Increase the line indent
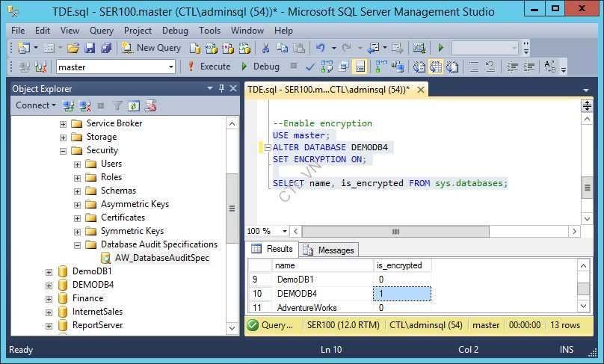This screenshot has height=364, width=604. (x=530, y=67)
